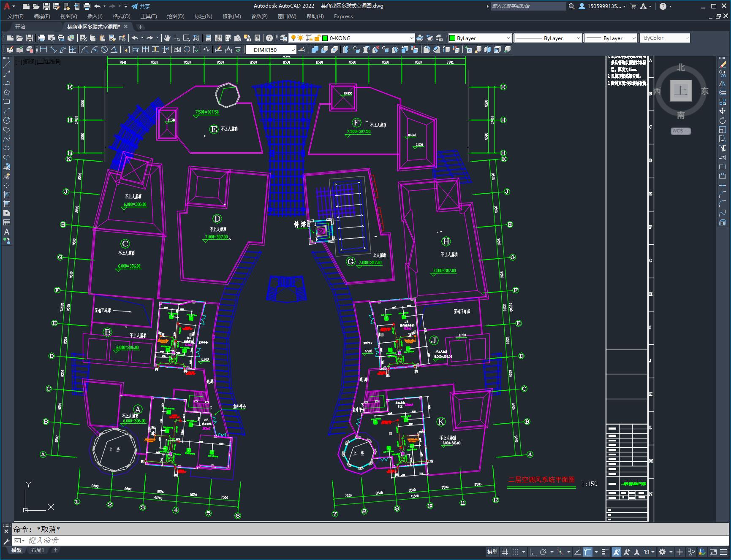Select the Angular dimension tool
Image resolution: width=731 pixels, height=560 pixels.
(x=114, y=49)
